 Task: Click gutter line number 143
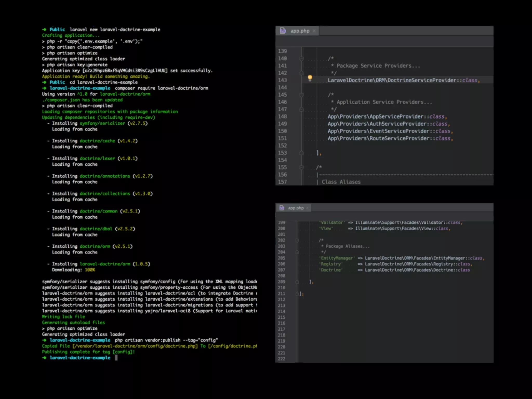coord(282,80)
